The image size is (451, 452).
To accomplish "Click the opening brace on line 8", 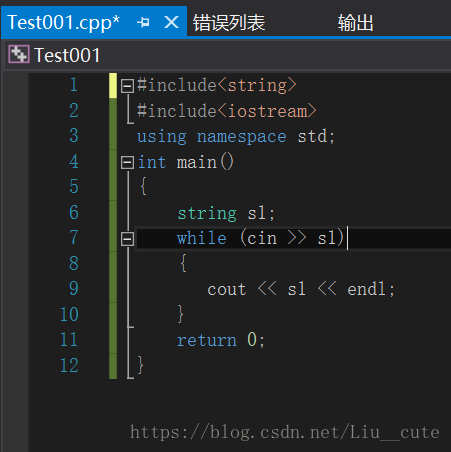I will (183, 263).
